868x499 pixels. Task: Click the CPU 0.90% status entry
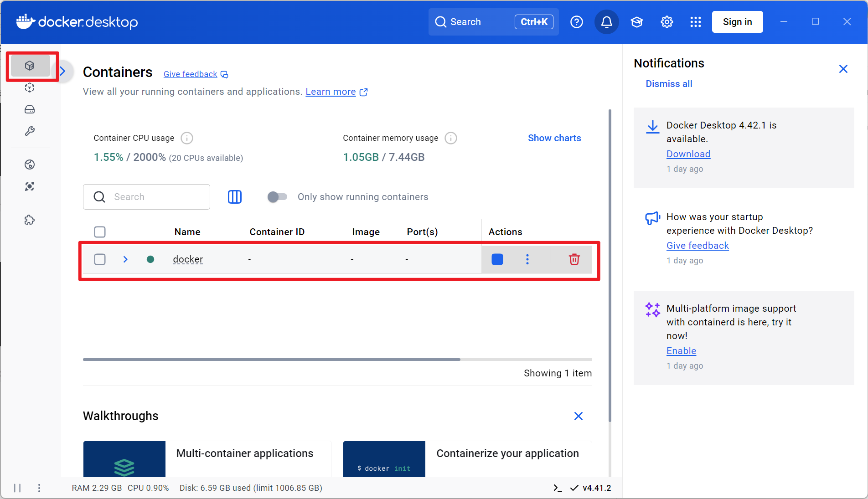148,488
